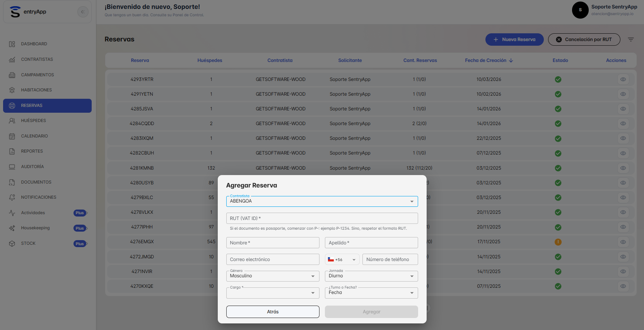Open the Dashboard icon in sidebar

pos(12,44)
